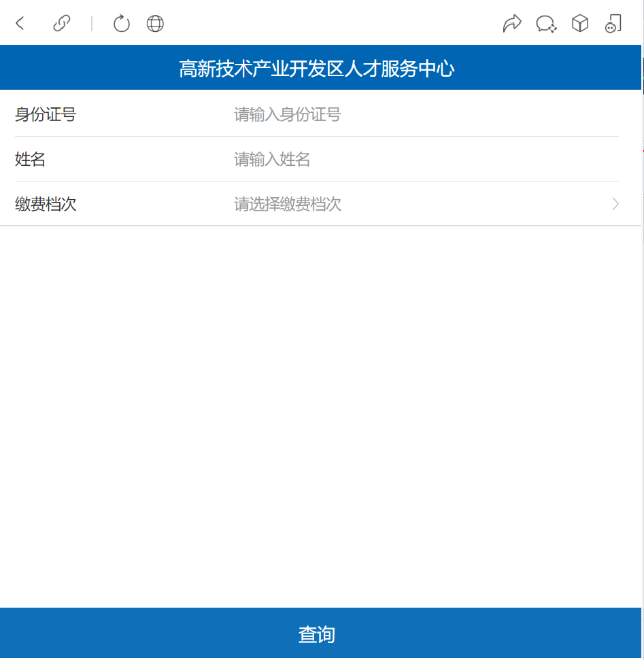
Task: Click the 身份证号 field label
Action: [46, 114]
